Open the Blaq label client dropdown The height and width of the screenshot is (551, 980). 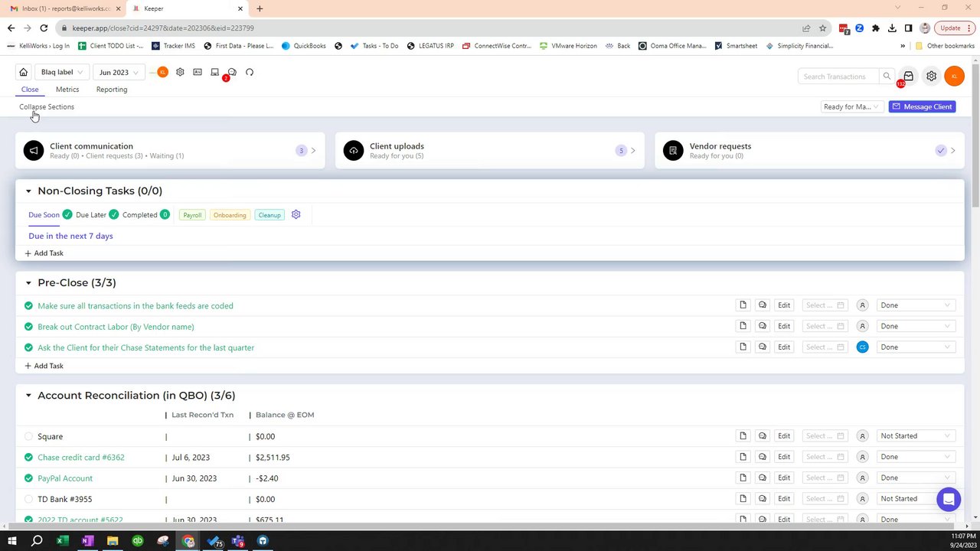click(62, 72)
